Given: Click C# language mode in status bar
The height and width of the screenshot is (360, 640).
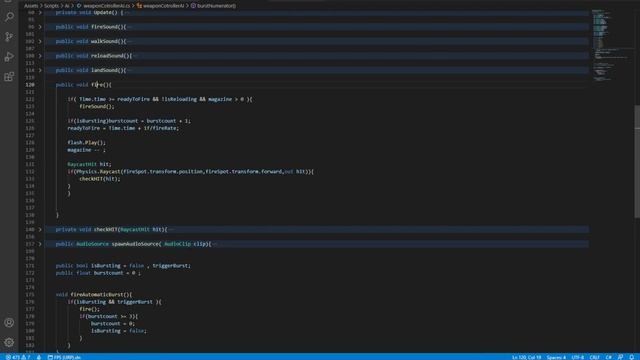Looking at the screenshot, I should (609, 357).
